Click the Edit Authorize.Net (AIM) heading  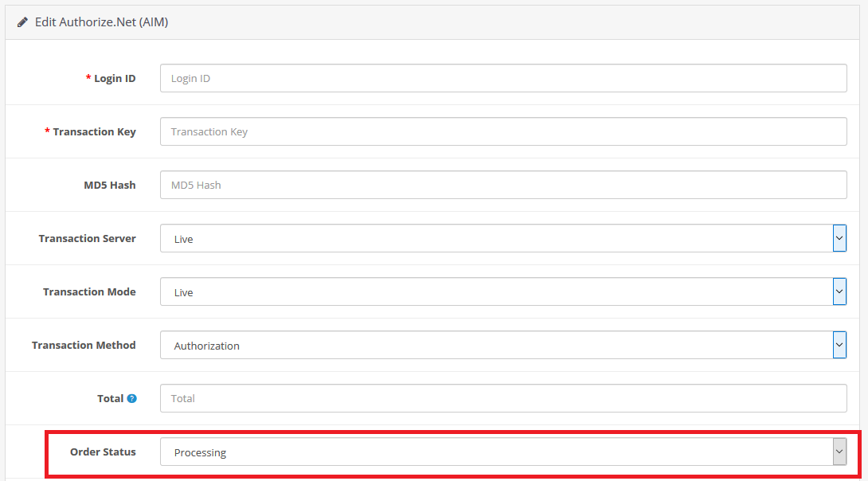click(x=101, y=22)
